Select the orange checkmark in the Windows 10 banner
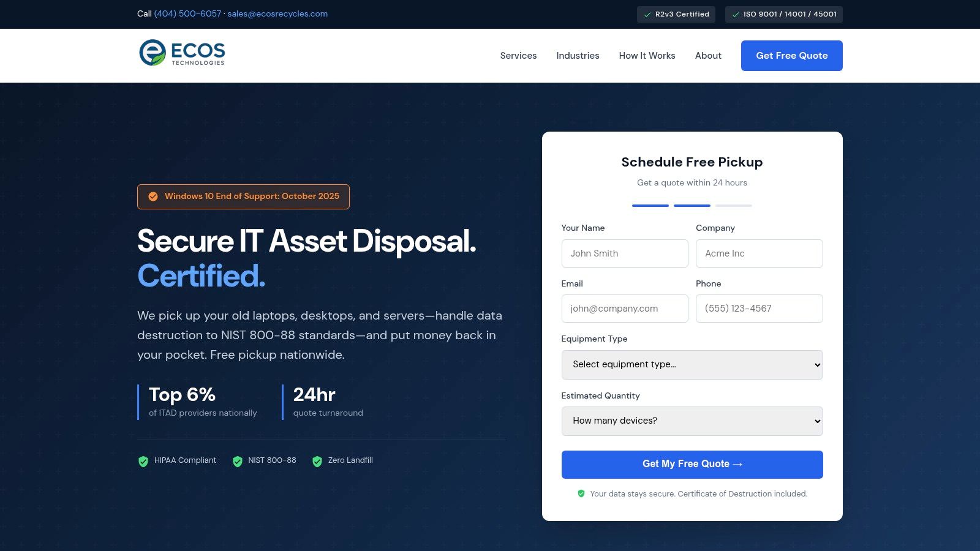The height and width of the screenshot is (551, 980). (152, 197)
